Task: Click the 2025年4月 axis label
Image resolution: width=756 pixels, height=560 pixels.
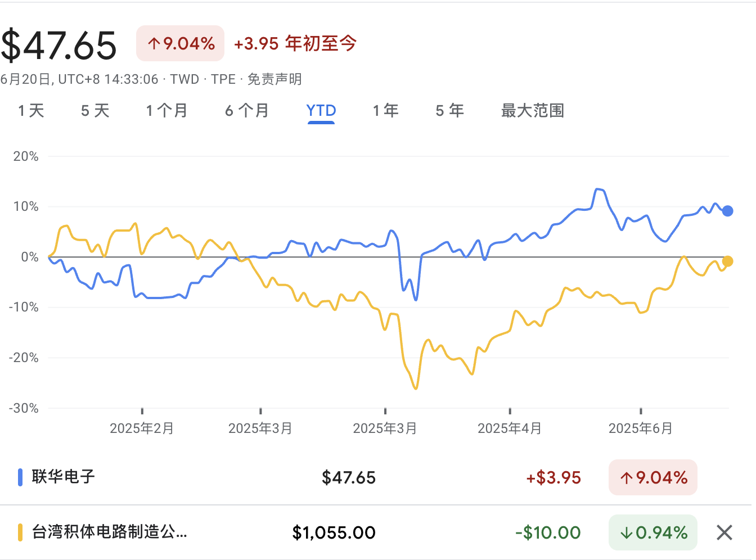Action: pos(510,428)
